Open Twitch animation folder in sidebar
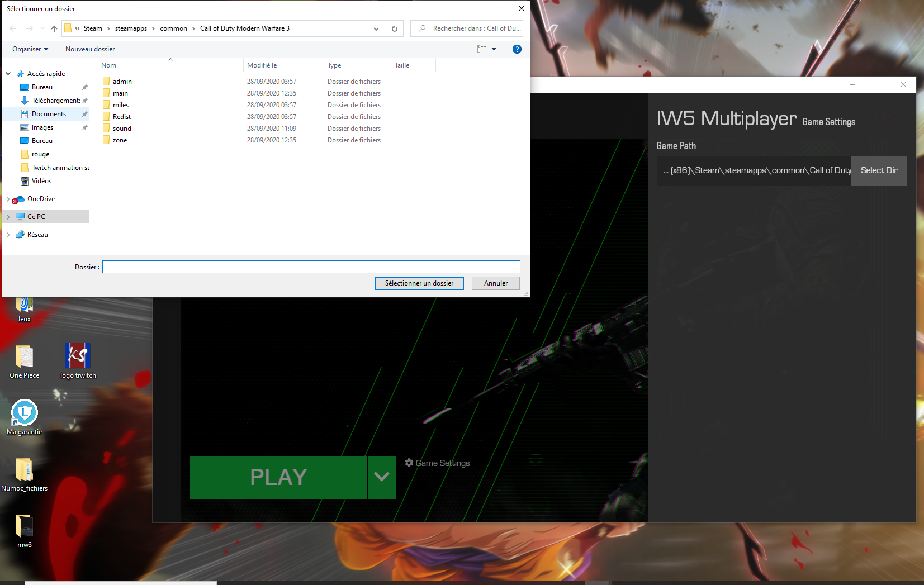This screenshot has height=585, width=924. click(60, 168)
